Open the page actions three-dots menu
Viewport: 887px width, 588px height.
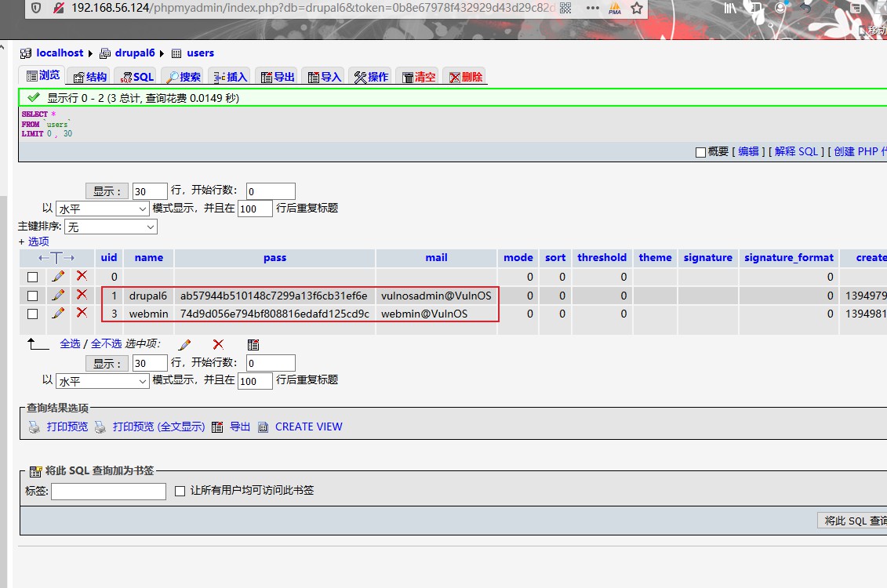(x=592, y=8)
